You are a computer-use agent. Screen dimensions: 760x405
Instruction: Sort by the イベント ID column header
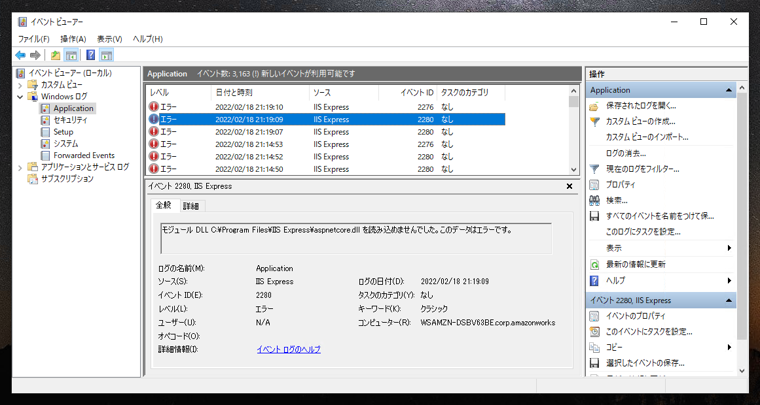408,93
